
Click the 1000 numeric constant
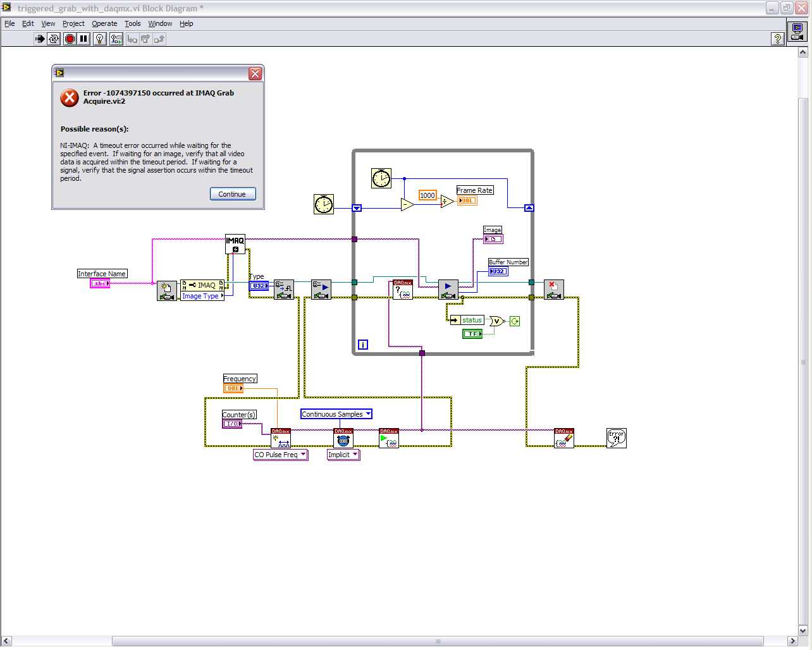click(x=428, y=195)
